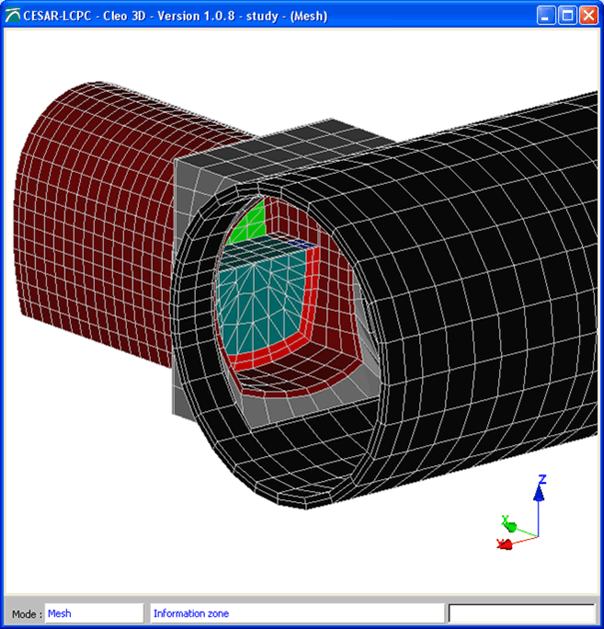Click the red X axis arrow of the triad
604x629 pixels.
[x=505, y=544]
